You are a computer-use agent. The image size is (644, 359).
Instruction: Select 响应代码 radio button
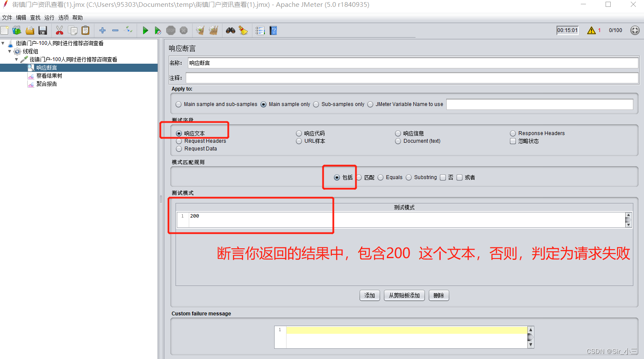click(x=299, y=133)
